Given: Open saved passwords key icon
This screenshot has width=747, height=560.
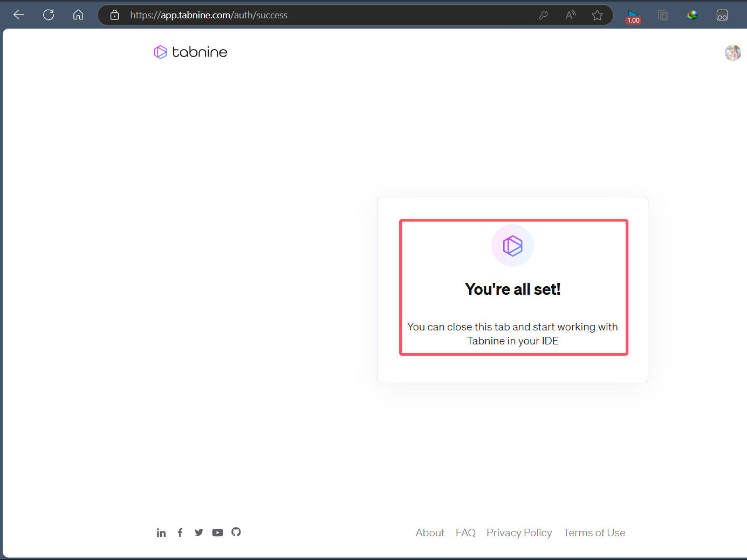Looking at the screenshot, I should point(543,15).
